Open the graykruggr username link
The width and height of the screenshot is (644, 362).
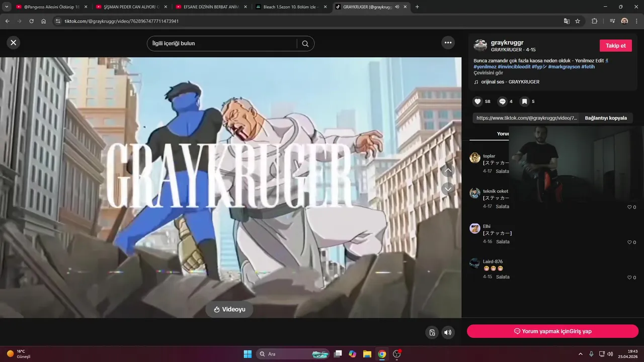(x=507, y=43)
